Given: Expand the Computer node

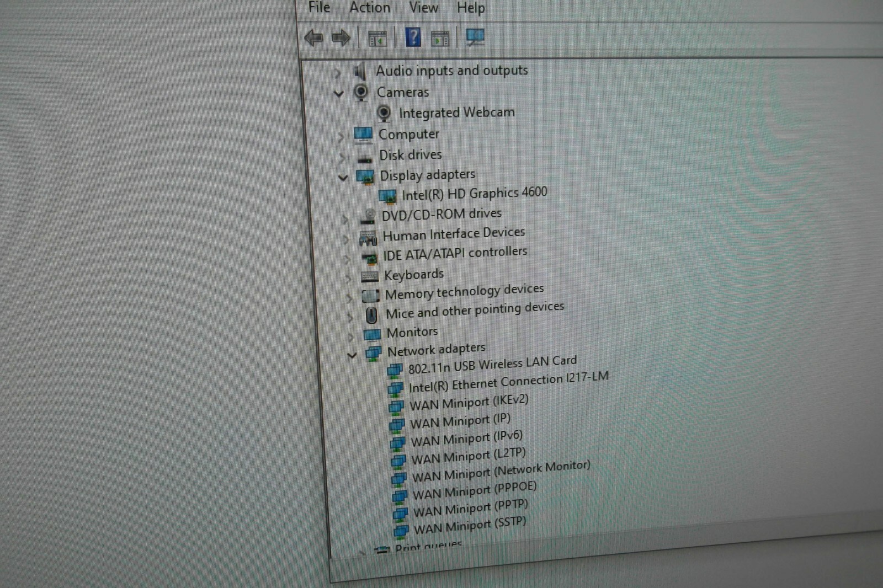Looking at the screenshot, I should tap(341, 136).
